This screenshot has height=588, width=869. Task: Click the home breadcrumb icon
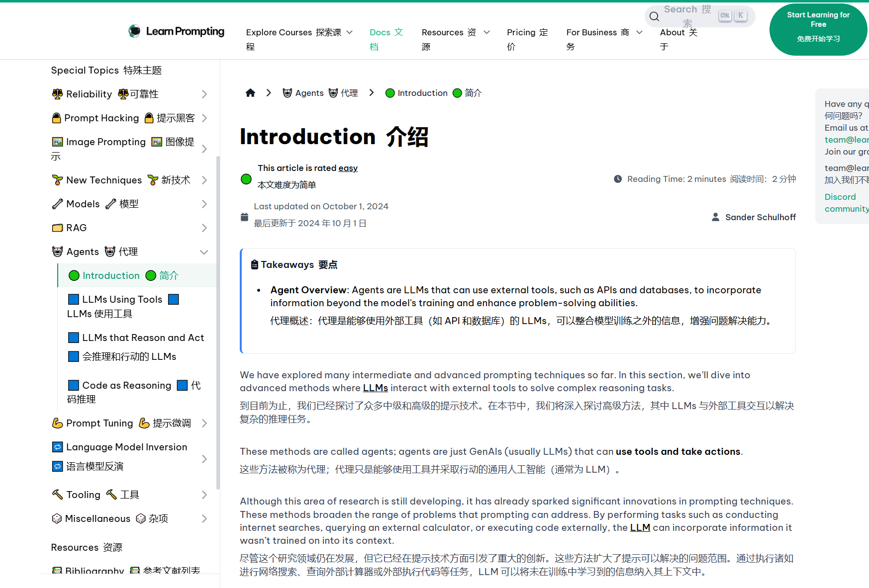point(250,93)
